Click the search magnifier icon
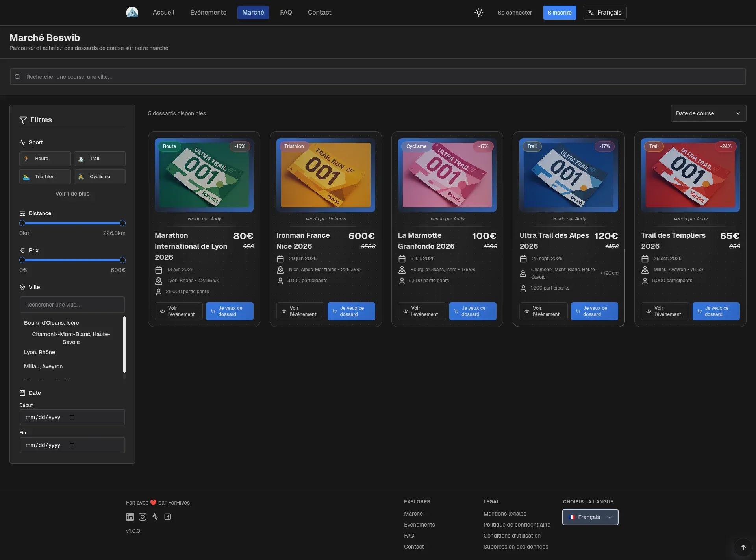Image resolution: width=756 pixels, height=560 pixels. tap(17, 77)
